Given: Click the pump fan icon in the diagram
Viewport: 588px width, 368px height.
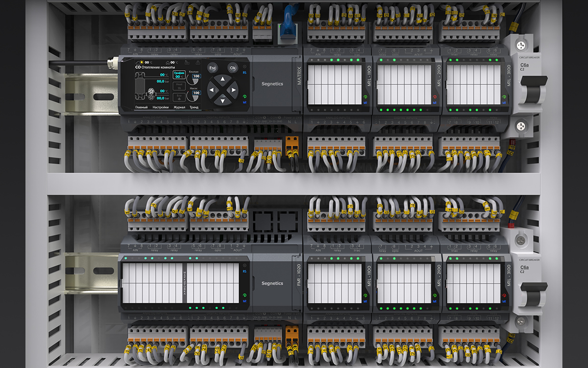Looking at the screenshot, I should tap(151, 92).
